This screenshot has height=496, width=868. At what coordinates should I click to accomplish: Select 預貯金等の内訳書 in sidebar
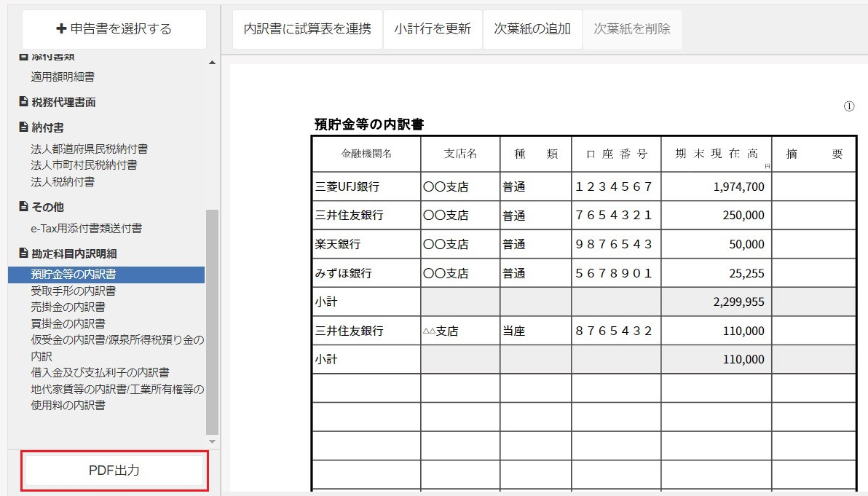click(x=106, y=275)
